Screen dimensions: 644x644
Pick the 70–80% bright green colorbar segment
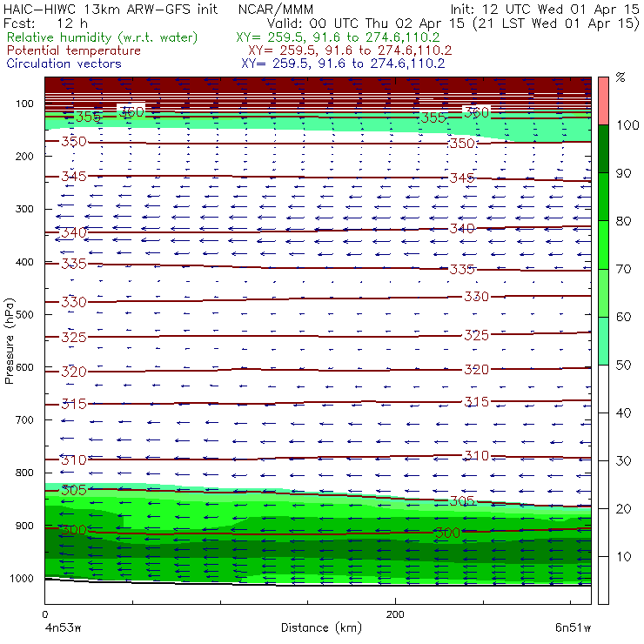pos(603,245)
